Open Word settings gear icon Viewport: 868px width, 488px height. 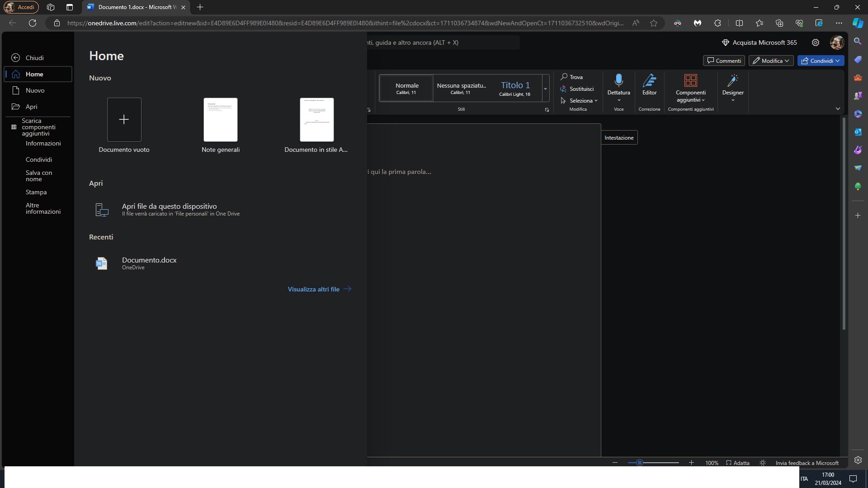pos(816,42)
